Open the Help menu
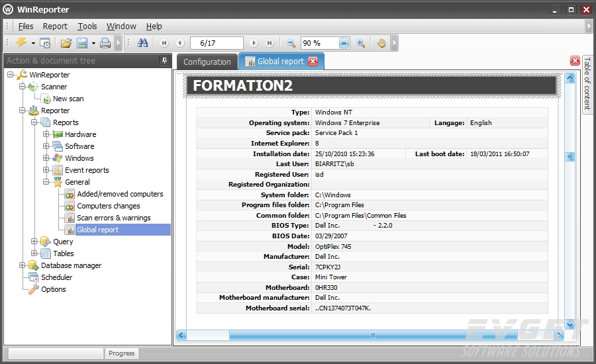Image resolution: width=596 pixels, height=364 pixels. tap(154, 26)
